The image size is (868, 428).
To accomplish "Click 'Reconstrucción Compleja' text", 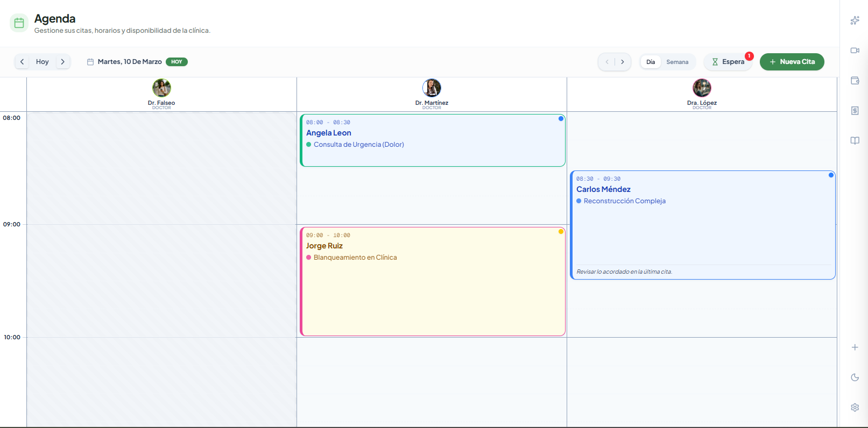I will [625, 201].
